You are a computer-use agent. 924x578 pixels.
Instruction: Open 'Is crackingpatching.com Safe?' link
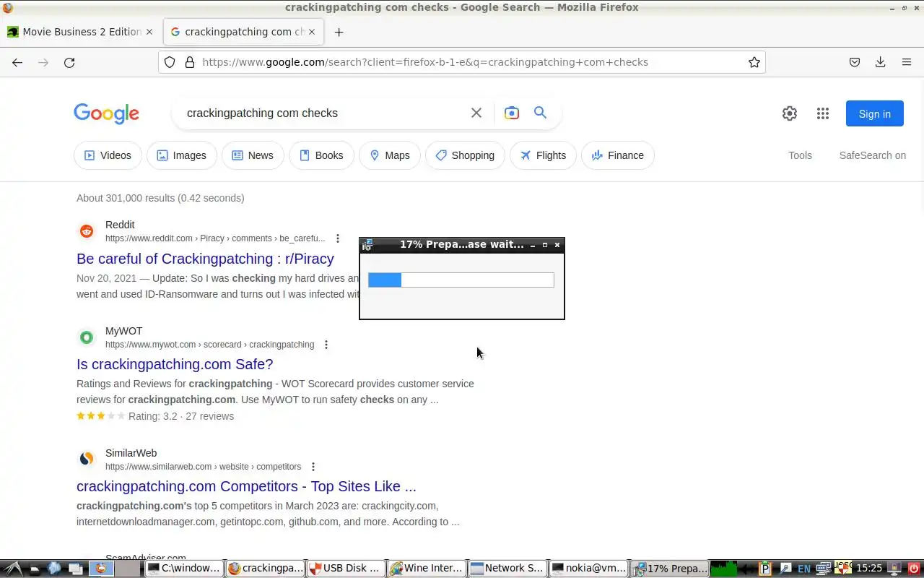coord(175,364)
